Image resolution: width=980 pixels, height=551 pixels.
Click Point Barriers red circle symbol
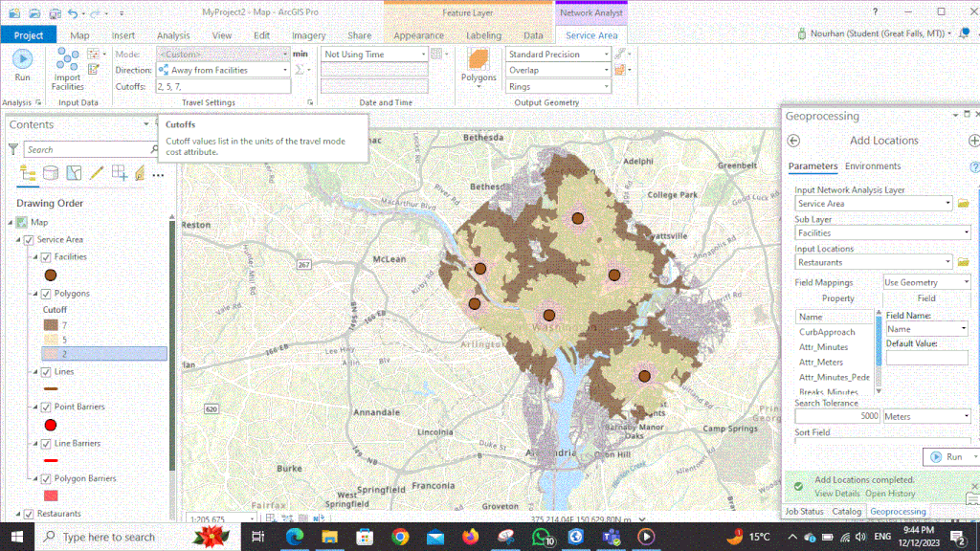51,425
